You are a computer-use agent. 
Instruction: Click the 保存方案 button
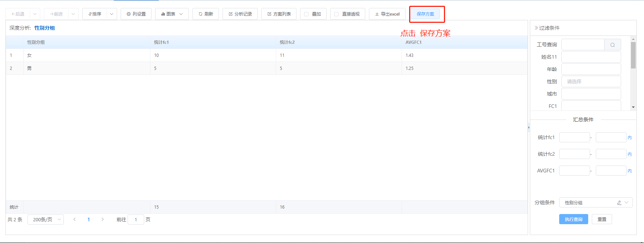coord(425,14)
